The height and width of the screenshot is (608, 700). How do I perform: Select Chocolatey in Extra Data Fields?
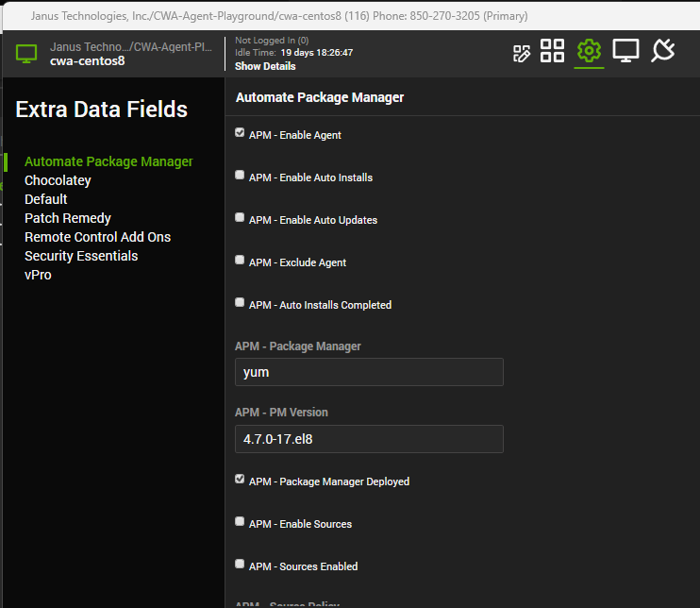(x=58, y=180)
